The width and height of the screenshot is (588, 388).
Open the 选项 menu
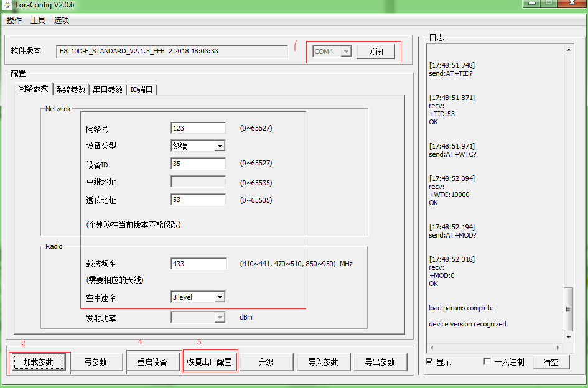(x=62, y=21)
